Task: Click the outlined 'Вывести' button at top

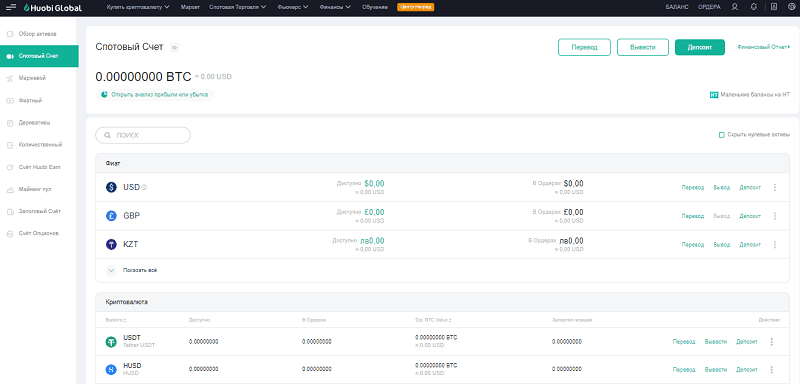Action: [x=643, y=47]
